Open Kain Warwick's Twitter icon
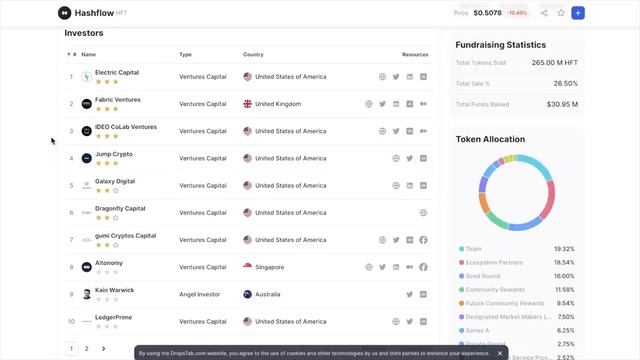This screenshot has height=360, width=640. coord(410,294)
